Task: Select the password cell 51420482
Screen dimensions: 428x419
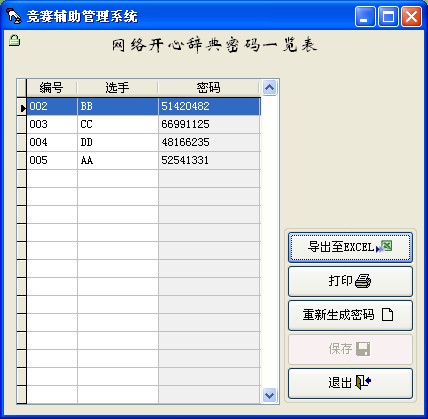Action: [x=209, y=106]
